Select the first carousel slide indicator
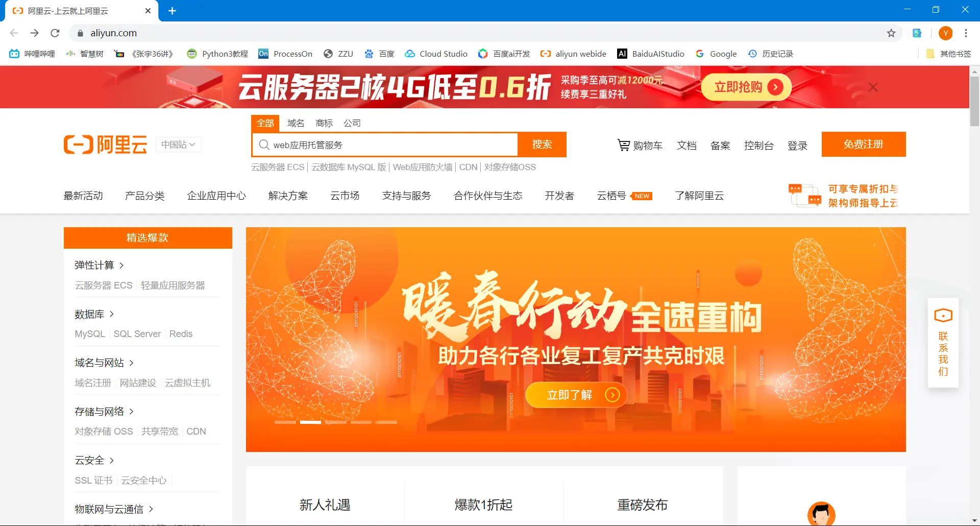Screen dimensions: 980x526 pyautogui.click(x=285, y=422)
